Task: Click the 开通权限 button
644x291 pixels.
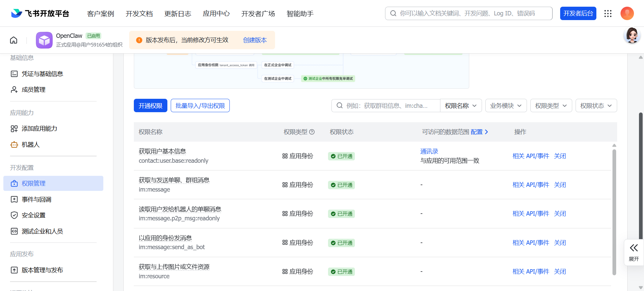Action: (150, 106)
